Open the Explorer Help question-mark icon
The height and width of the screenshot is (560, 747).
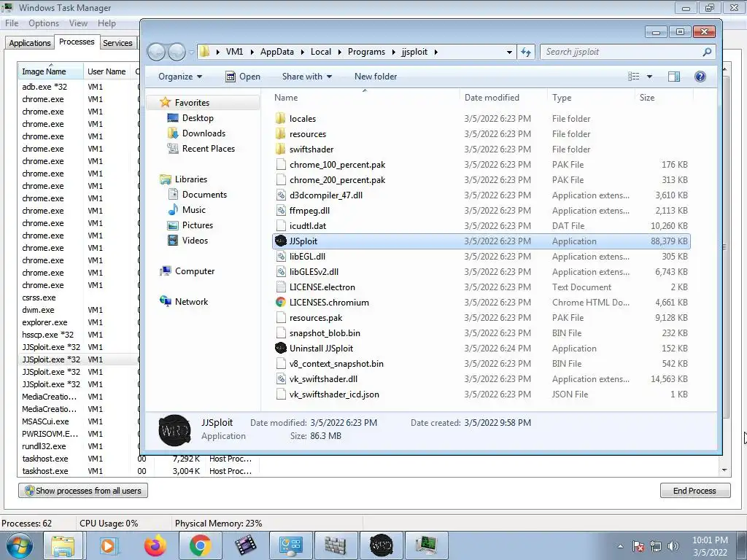[700, 76]
